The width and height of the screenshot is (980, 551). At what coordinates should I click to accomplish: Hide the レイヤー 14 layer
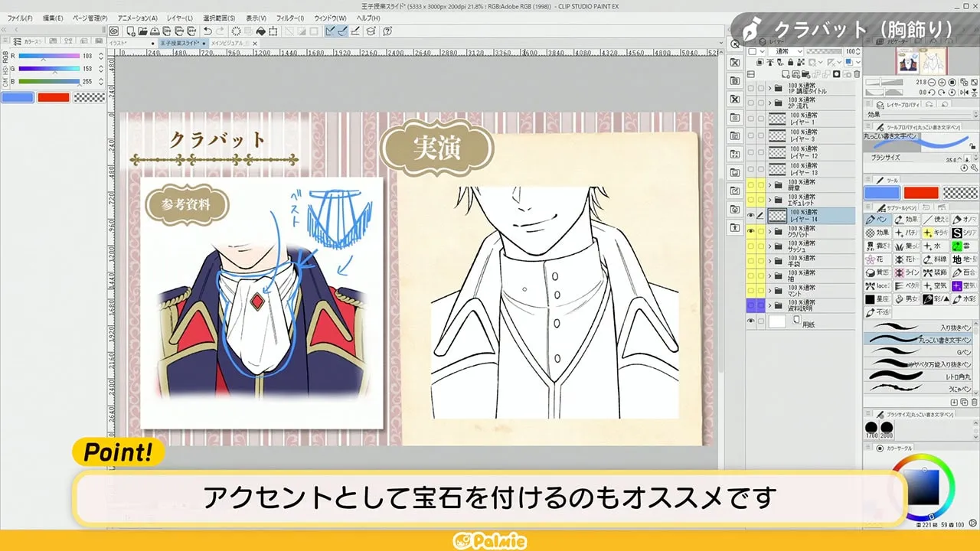[x=750, y=216]
